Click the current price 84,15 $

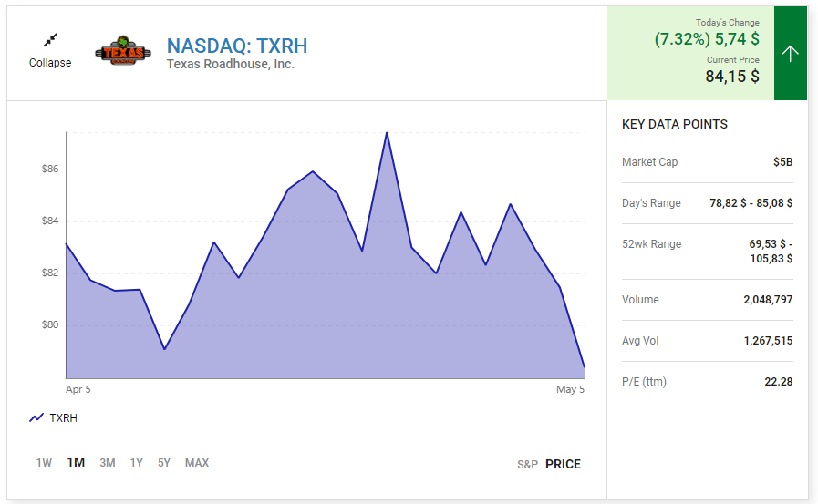coord(732,77)
